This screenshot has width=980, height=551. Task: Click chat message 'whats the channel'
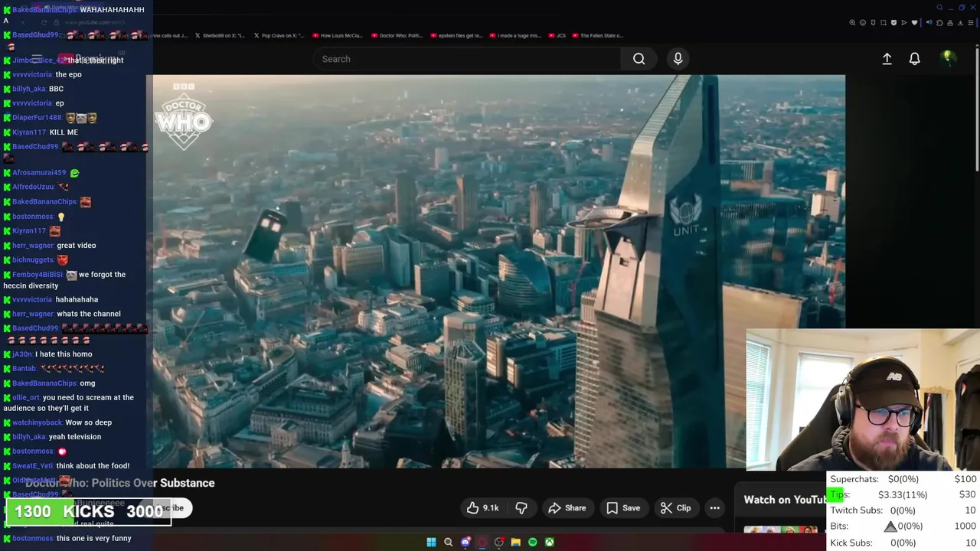pyautogui.click(x=89, y=314)
